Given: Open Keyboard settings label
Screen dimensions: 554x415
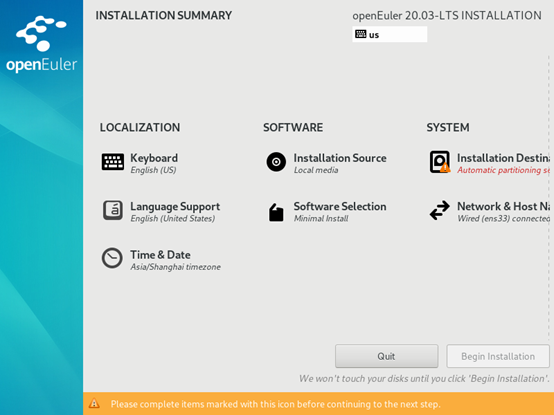Looking at the screenshot, I should point(154,158).
